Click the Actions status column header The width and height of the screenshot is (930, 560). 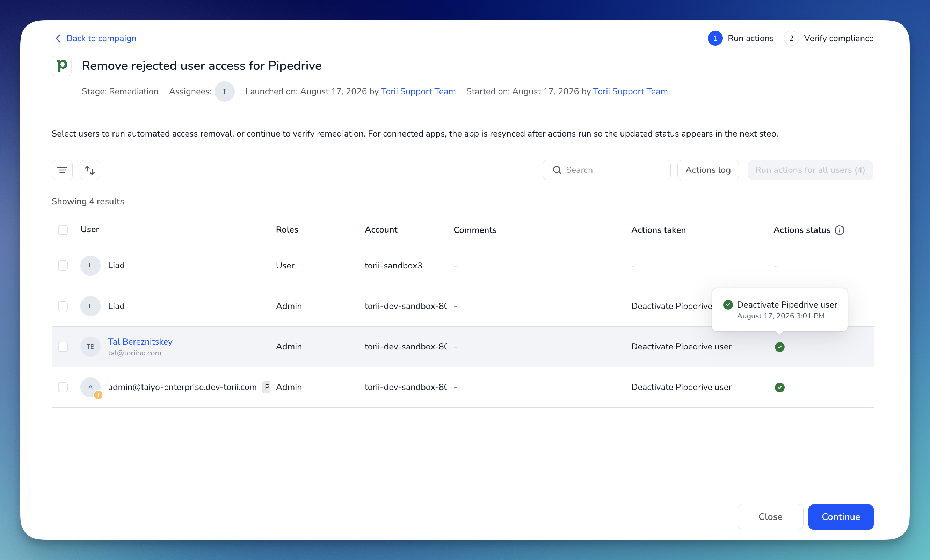[x=802, y=230]
